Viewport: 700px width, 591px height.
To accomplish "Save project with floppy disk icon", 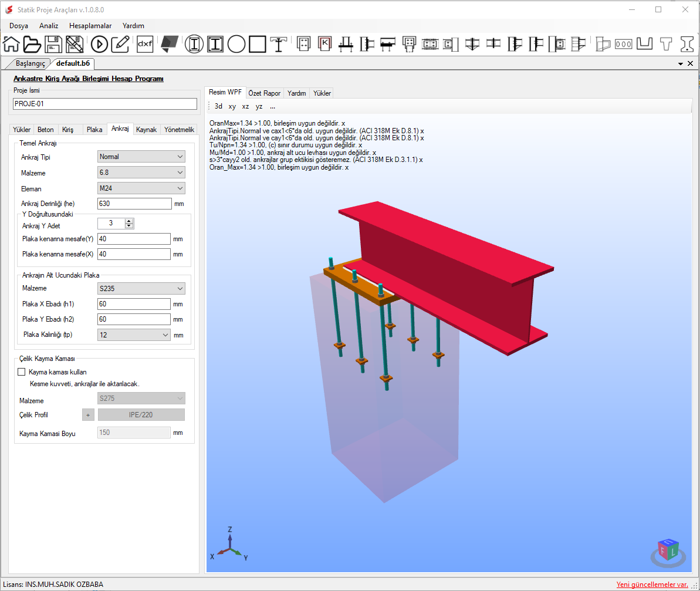I will click(53, 44).
